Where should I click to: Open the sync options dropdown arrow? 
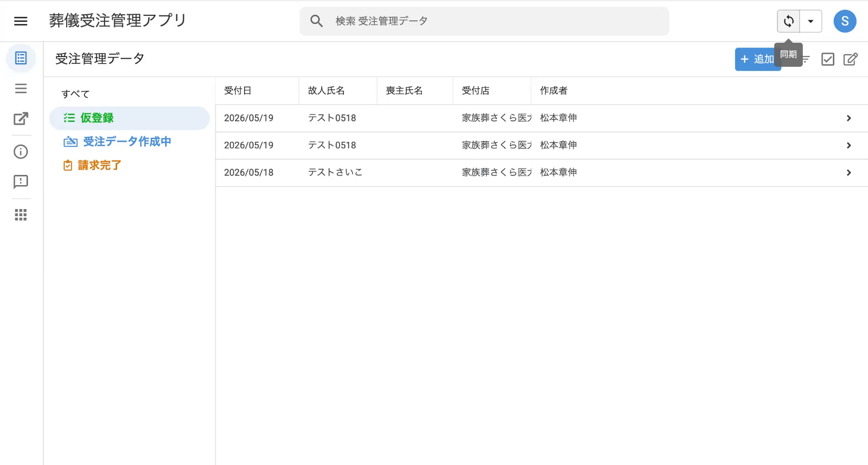tap(810, 21)
